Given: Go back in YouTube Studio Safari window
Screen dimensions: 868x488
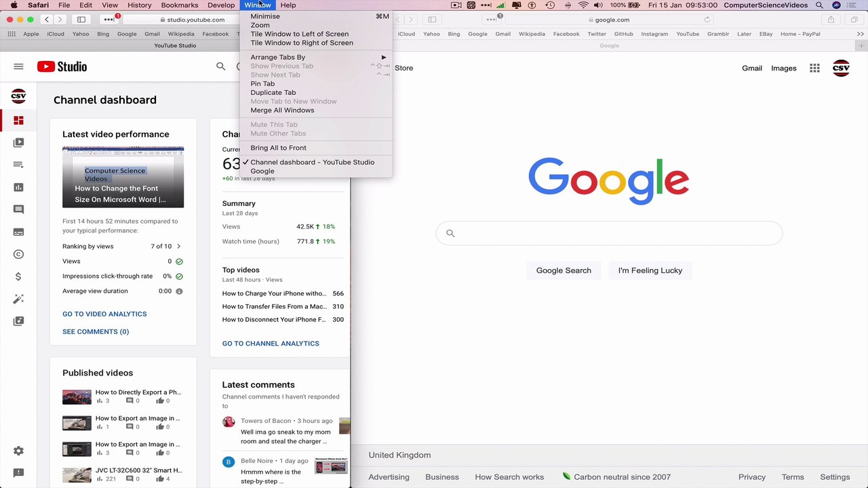Looking at the screenshot, I should click(47, 20).
